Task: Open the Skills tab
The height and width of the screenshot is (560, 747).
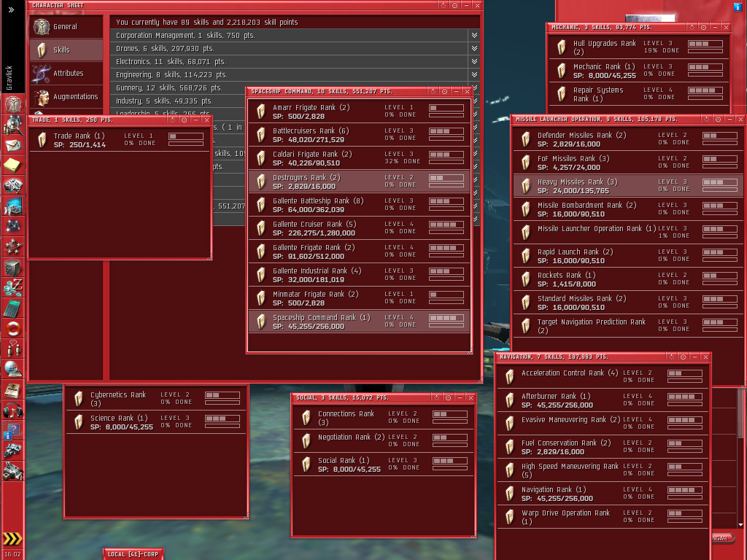Action: tap(66, 50)
